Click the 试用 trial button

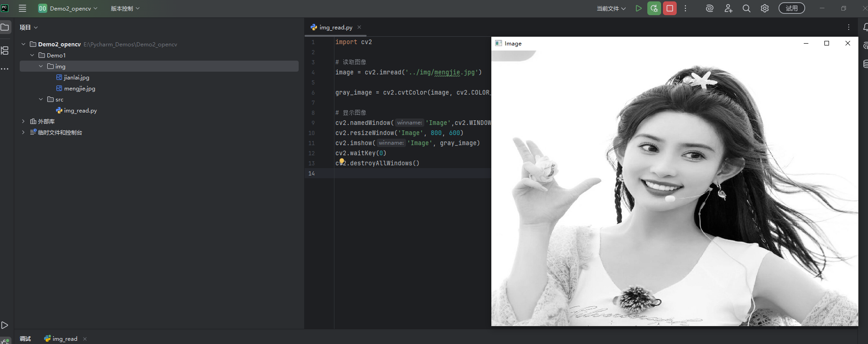click(x=791, y=8)
